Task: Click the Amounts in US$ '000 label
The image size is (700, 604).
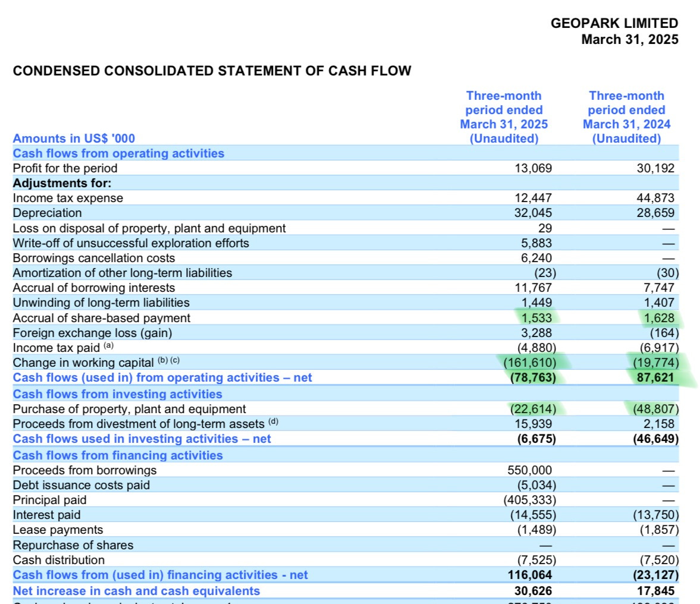Action: (74, 139)
